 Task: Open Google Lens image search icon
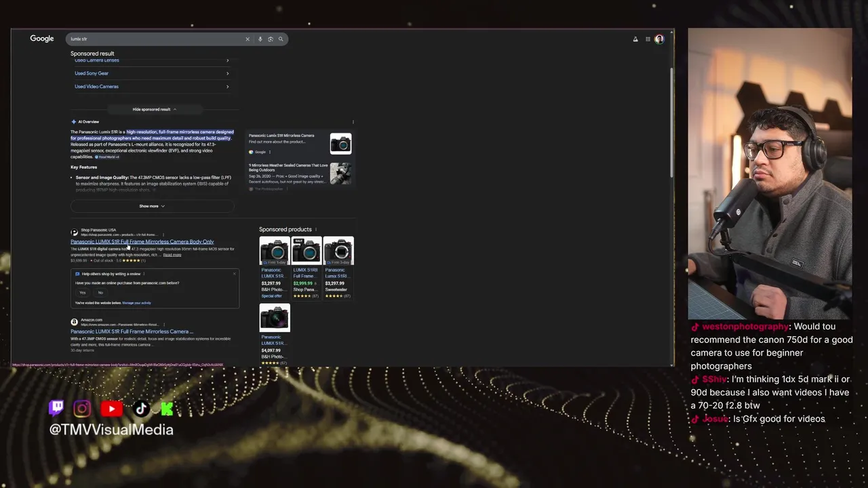point(270,39)
